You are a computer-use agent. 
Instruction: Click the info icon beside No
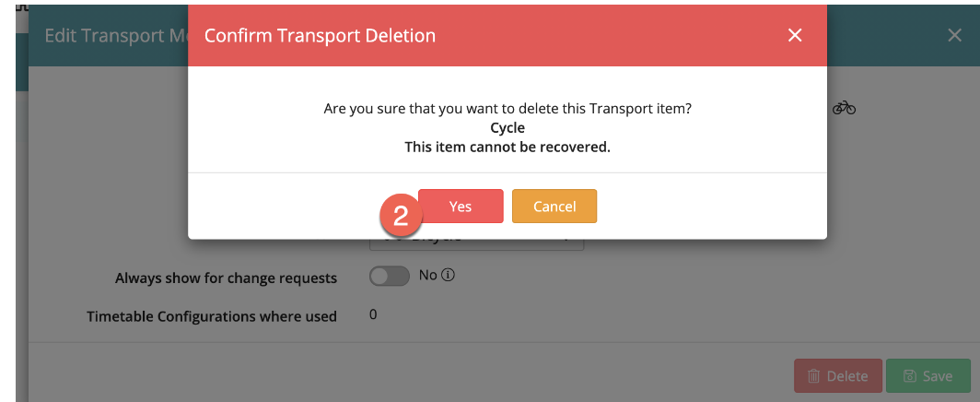(450, 276)
